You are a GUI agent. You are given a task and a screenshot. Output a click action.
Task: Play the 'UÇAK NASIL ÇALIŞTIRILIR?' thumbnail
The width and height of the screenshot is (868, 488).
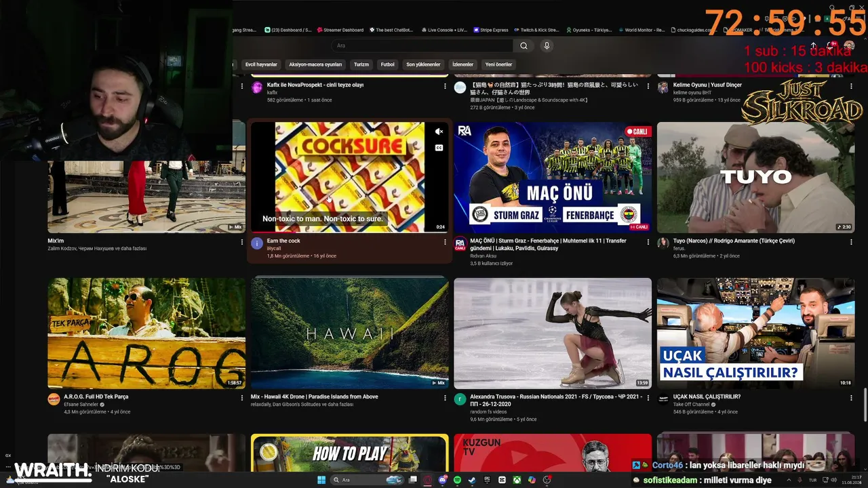pyautogui.click(x=755, y=333)
